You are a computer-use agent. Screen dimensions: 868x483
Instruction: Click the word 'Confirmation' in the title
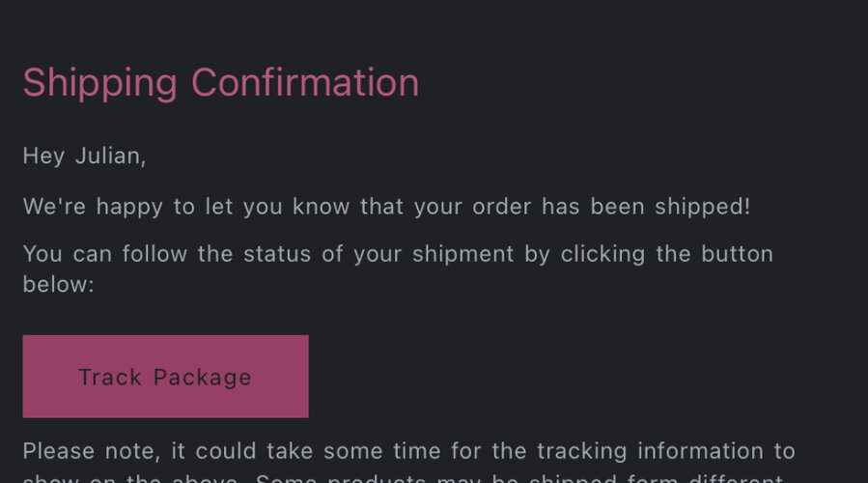coord(305,83)
